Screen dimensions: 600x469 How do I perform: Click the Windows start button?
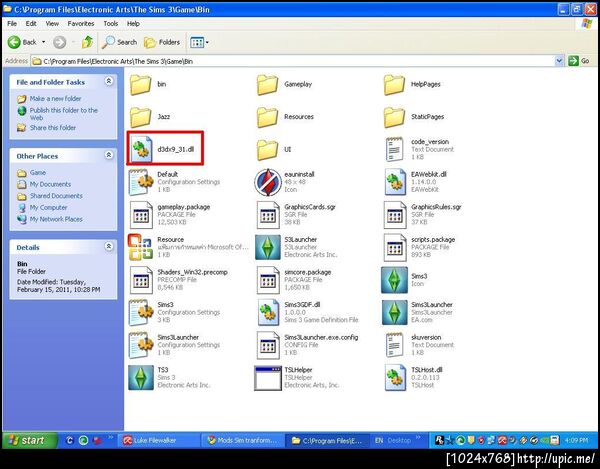pos(29,440)
